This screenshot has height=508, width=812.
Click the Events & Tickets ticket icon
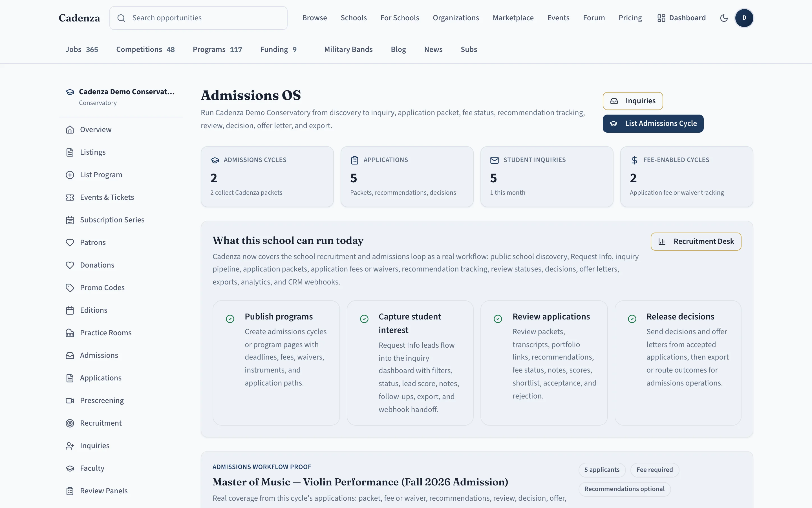(70, 198)
